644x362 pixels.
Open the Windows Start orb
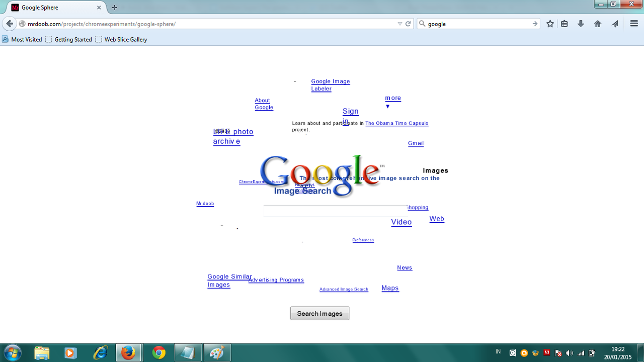pos(12,353)
